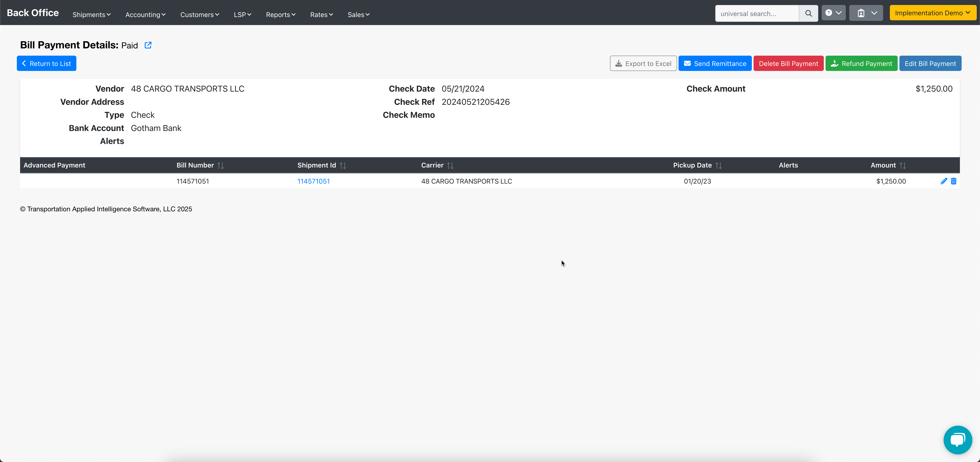Click check ref 20240521205426
This screenshot has width=980, height=462.
pos(475,102)
